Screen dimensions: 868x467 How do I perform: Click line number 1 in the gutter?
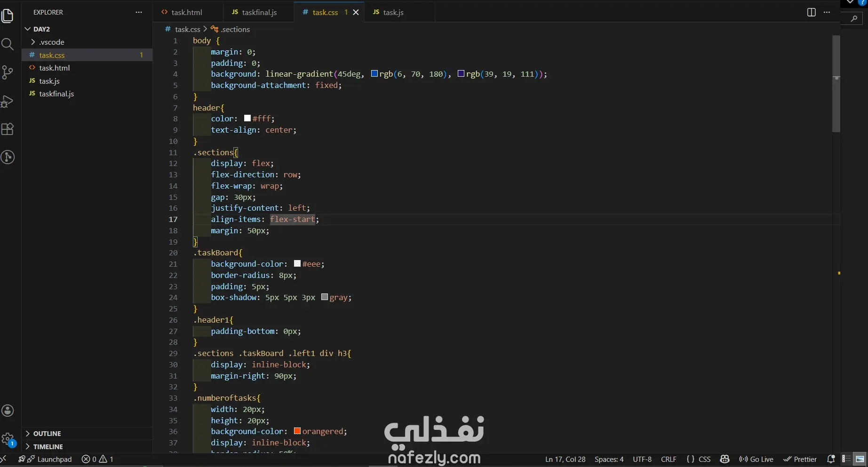click(x=175, y=40)
